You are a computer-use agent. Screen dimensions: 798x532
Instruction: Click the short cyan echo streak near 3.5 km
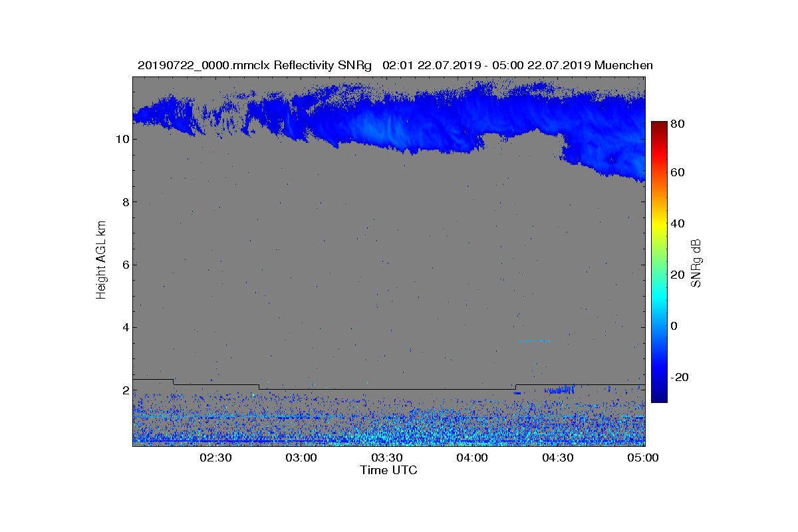(535, 340)
